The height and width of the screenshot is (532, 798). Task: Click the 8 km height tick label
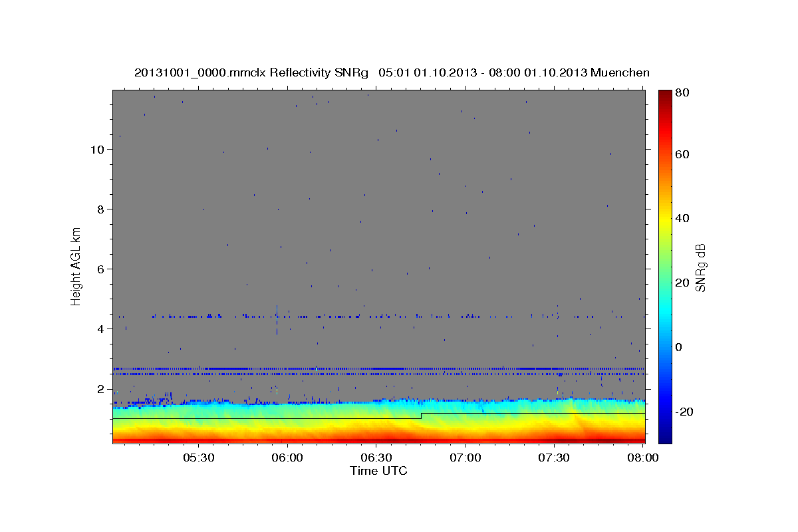pos(100,209)
